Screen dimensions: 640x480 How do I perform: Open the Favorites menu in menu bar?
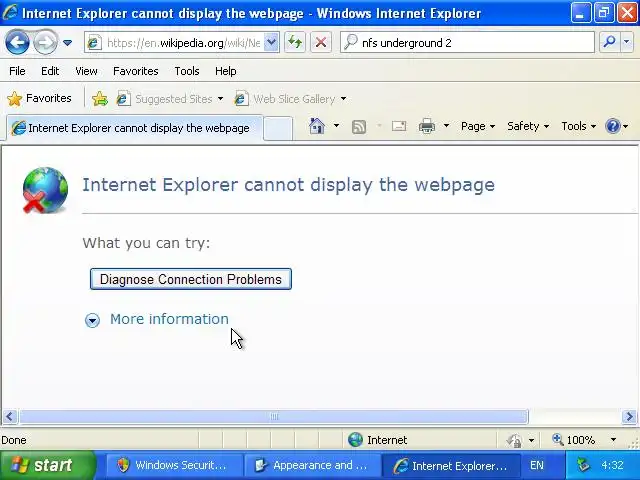point(136,71)
